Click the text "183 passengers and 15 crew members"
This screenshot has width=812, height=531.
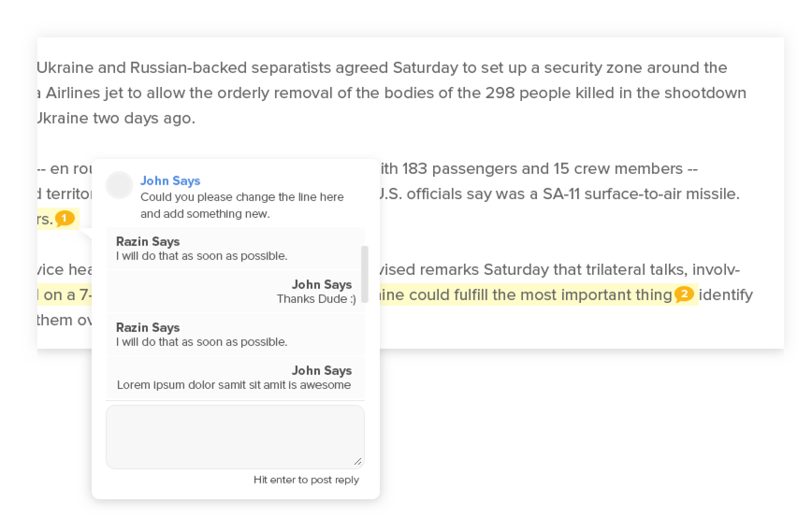tap(542, 169)
